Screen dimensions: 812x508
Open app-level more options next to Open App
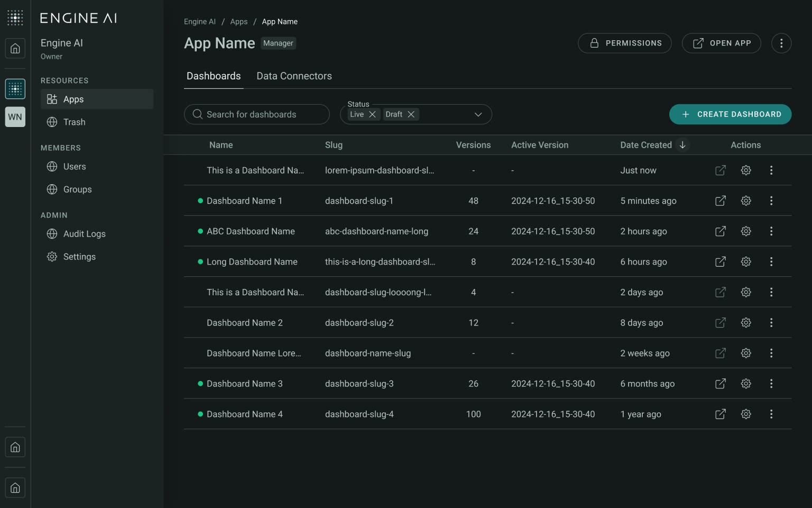781,43
